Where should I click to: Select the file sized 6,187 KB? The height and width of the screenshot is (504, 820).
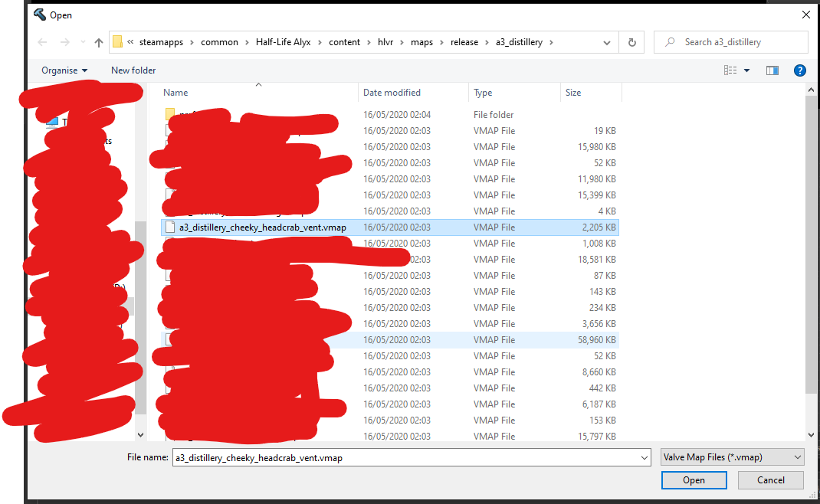[390, 404]
